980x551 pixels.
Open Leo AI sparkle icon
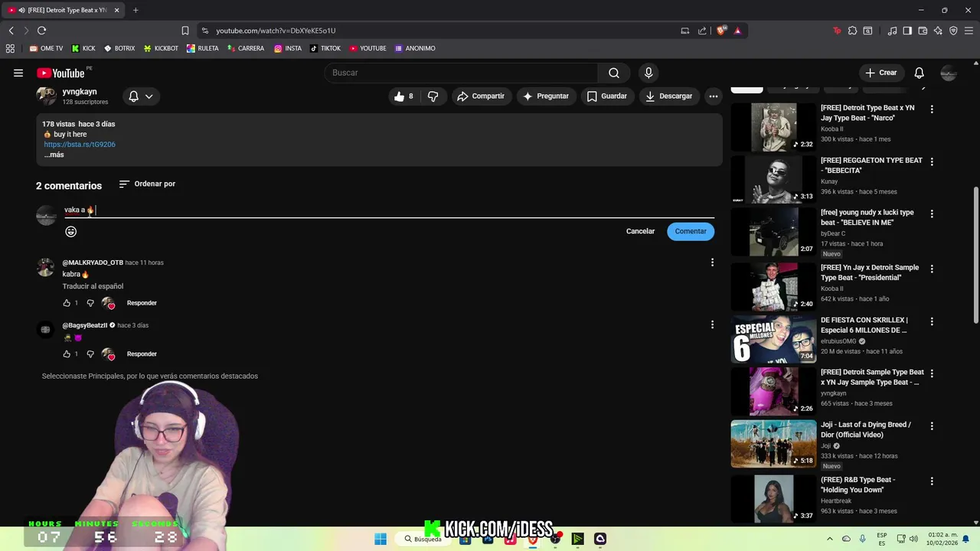point(938,31)
